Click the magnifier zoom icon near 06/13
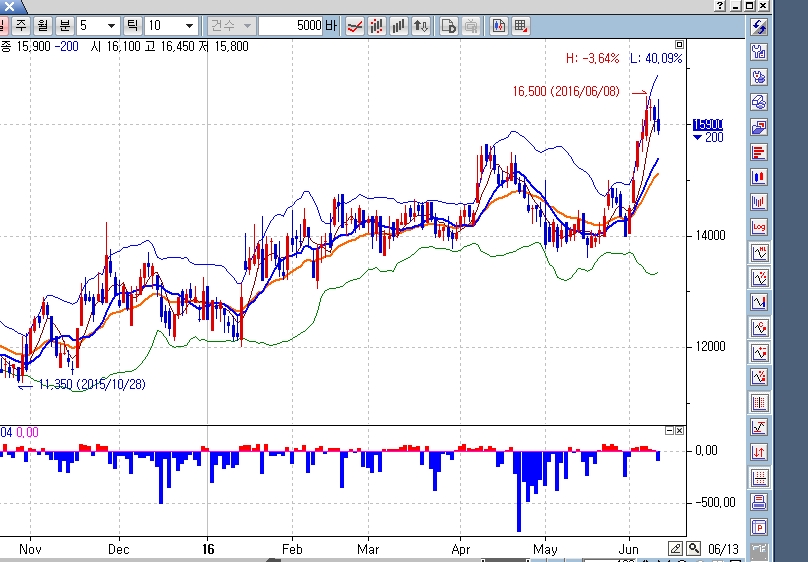This screenshot has height=562, width=808. pos(694,549)
